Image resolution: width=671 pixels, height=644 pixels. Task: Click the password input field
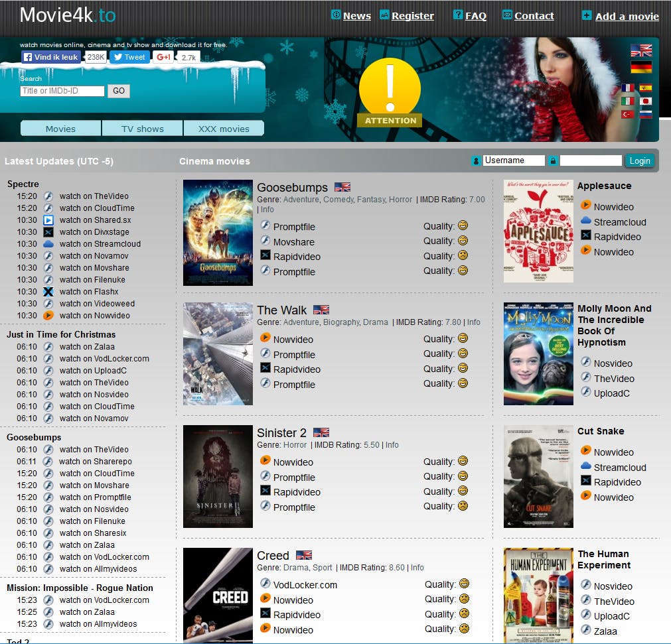pyautogui.click(x=591, y=161)
